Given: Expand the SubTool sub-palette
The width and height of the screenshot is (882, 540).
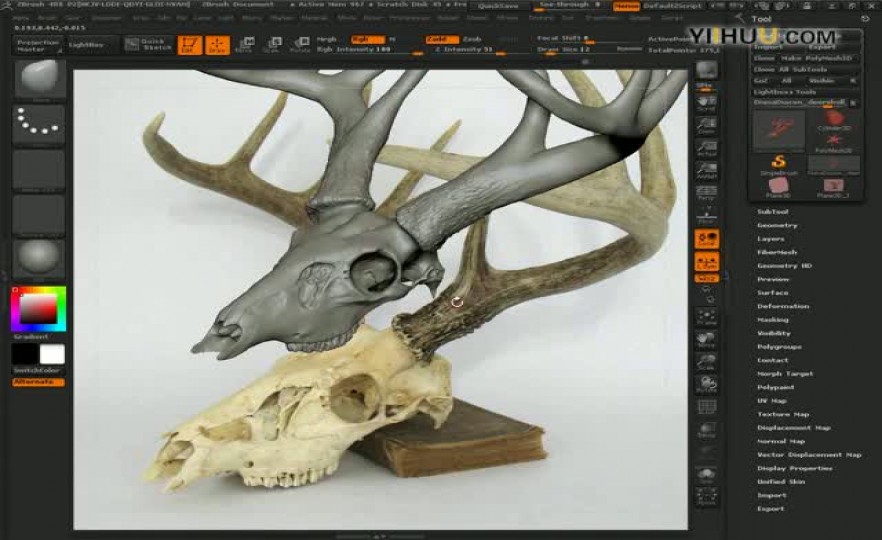Looking at the screenshot, I should [x=772, y=212].
